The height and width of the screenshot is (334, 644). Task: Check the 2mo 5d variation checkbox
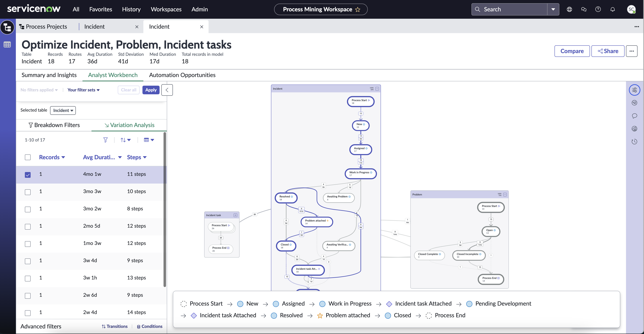[x=28, y=227]
